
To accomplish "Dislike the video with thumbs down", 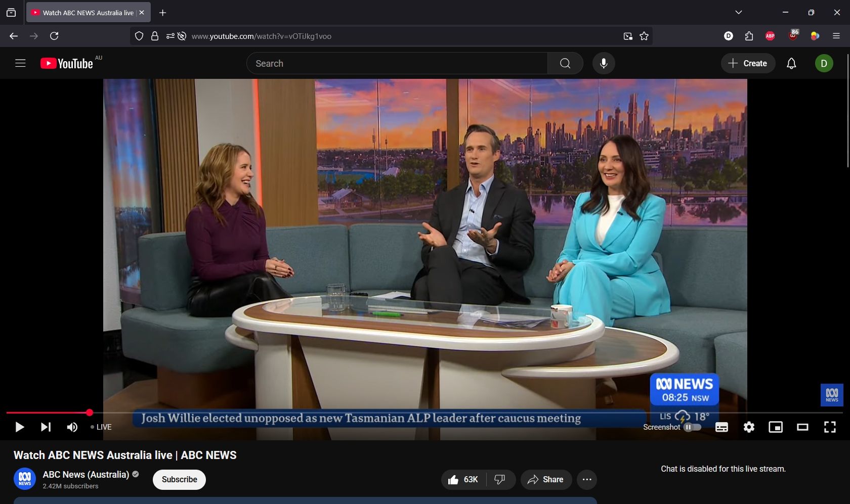I will [500, 479].
